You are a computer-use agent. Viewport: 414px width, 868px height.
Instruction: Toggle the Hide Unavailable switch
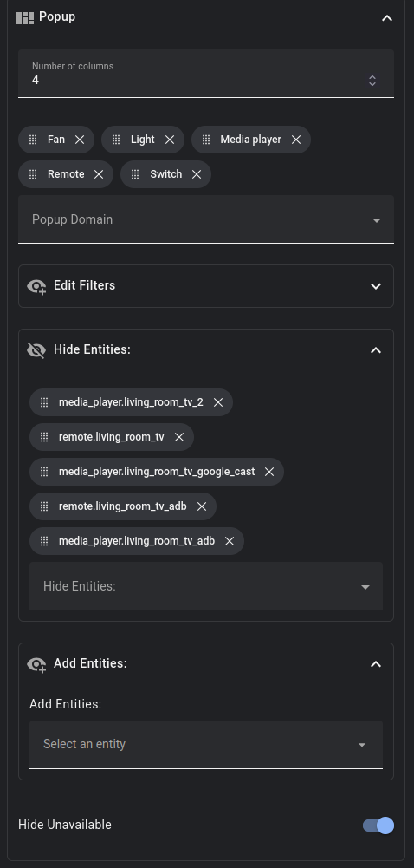click(x=378, y=826)
